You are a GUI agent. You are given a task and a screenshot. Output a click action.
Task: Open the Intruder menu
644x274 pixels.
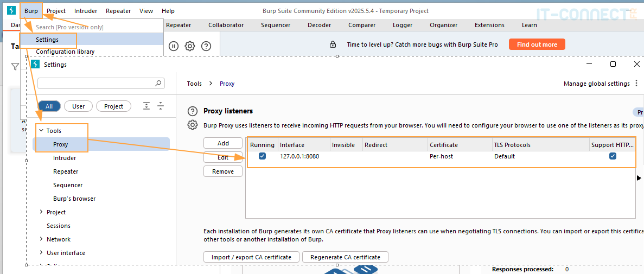86,11
